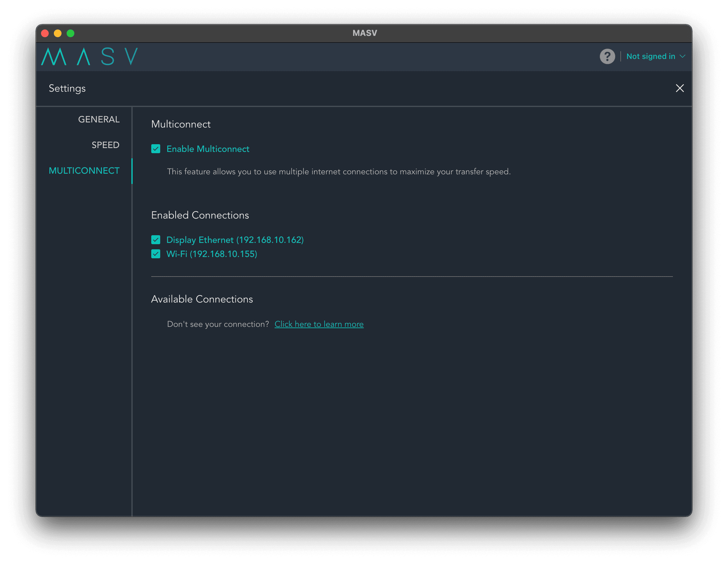Click the Display Ethernet connection label
Screen dimensions: 728x564
(x=235, y=239)
